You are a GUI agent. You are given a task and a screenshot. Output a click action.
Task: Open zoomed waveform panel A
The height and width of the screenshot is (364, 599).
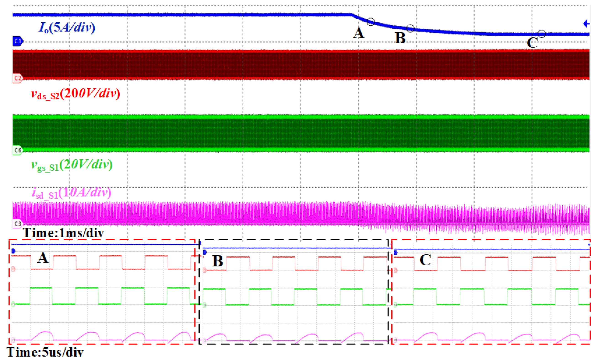[x=102, y=292]
